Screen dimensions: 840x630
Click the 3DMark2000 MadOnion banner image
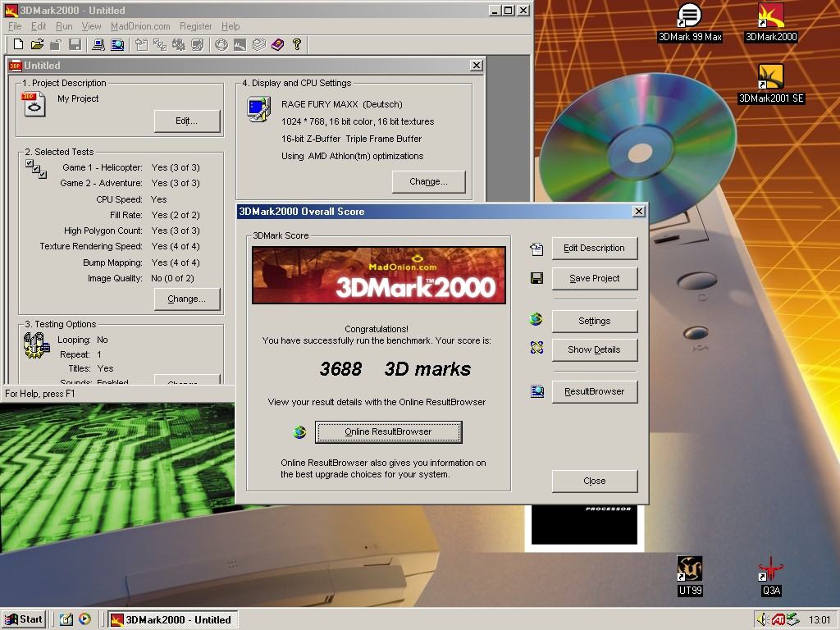[379, 276]
